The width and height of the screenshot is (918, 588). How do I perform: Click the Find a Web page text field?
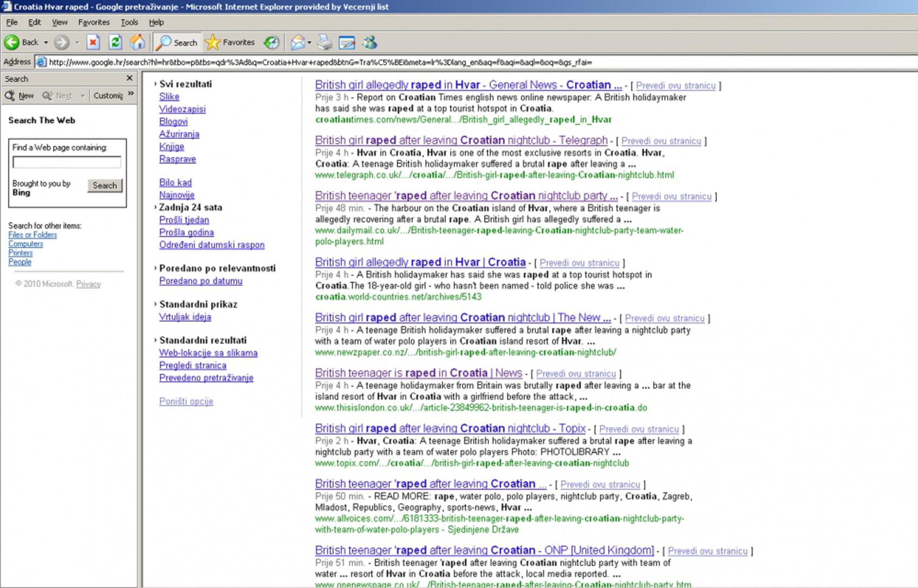click(66, 162)
